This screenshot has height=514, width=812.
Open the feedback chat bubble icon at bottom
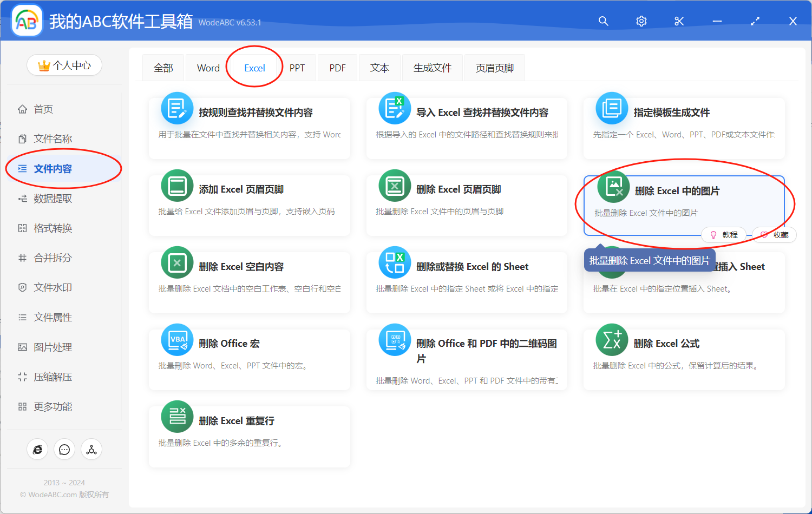pyautogui.click(x=64, y=449)
